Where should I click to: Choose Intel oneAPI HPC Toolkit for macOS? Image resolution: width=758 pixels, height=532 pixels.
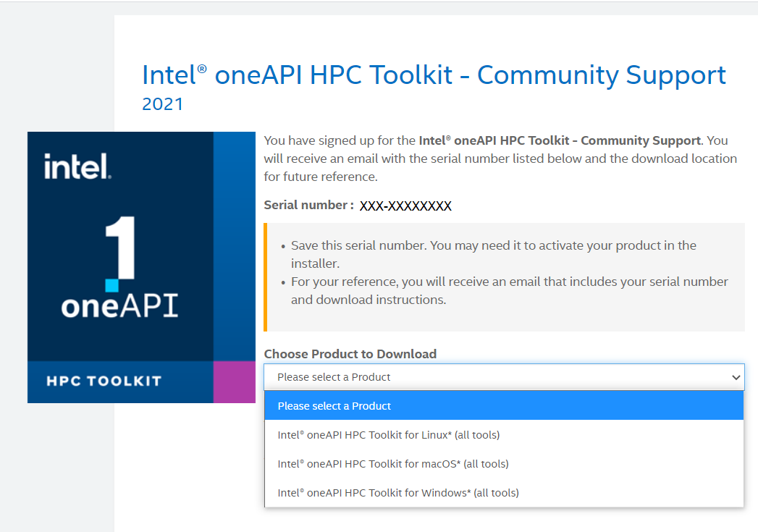[x=393, y=464]
